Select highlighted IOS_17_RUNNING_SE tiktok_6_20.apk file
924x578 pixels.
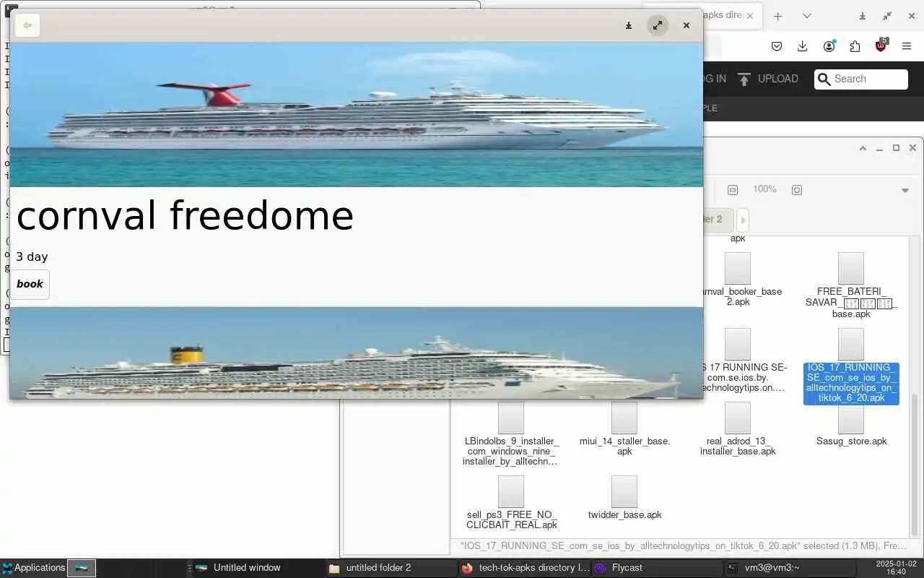(851, 366)
